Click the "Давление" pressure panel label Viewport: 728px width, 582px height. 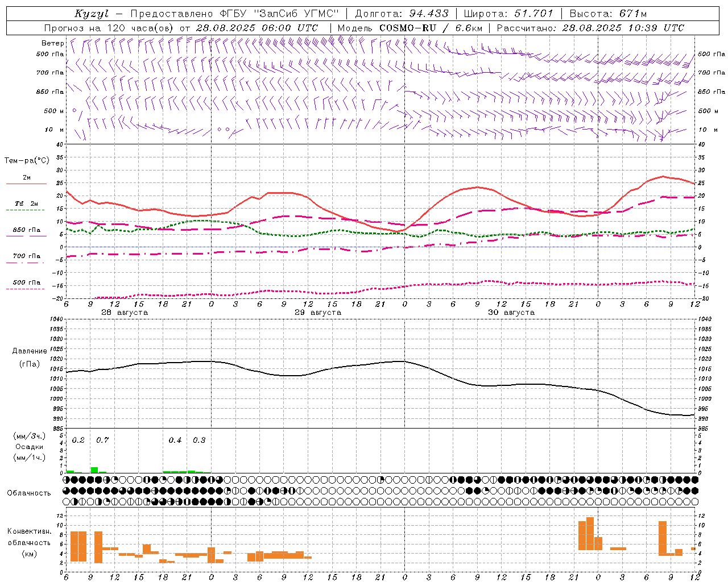click(x=30, y=351)
